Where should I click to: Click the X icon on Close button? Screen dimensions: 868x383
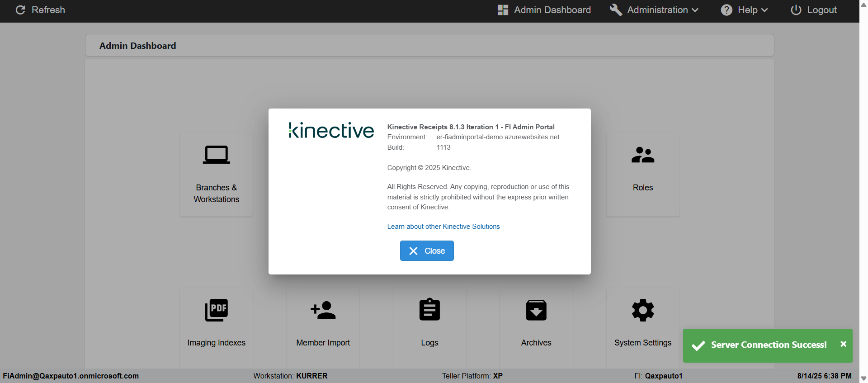coord(413,251)
